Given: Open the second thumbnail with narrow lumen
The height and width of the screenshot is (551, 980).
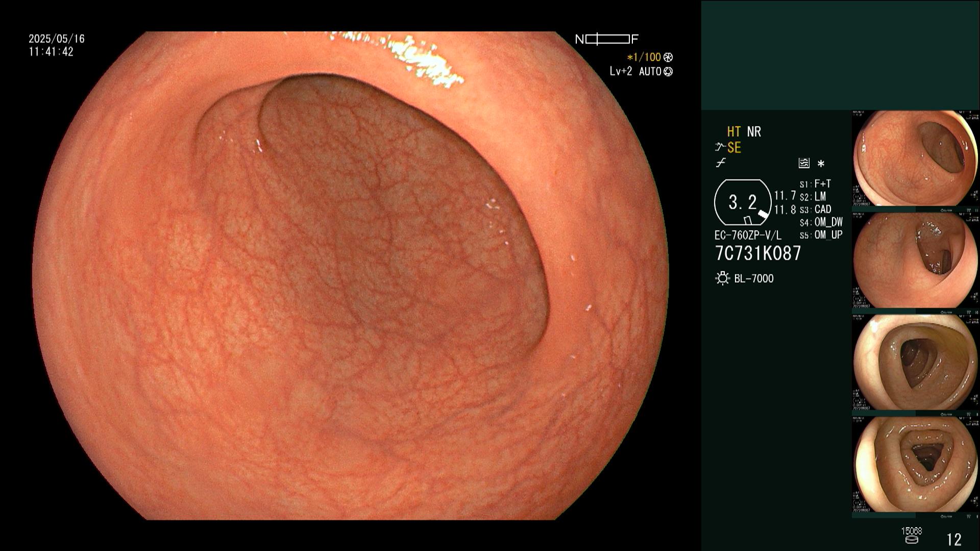Looking at the screenshot, I should pos(916,260).
